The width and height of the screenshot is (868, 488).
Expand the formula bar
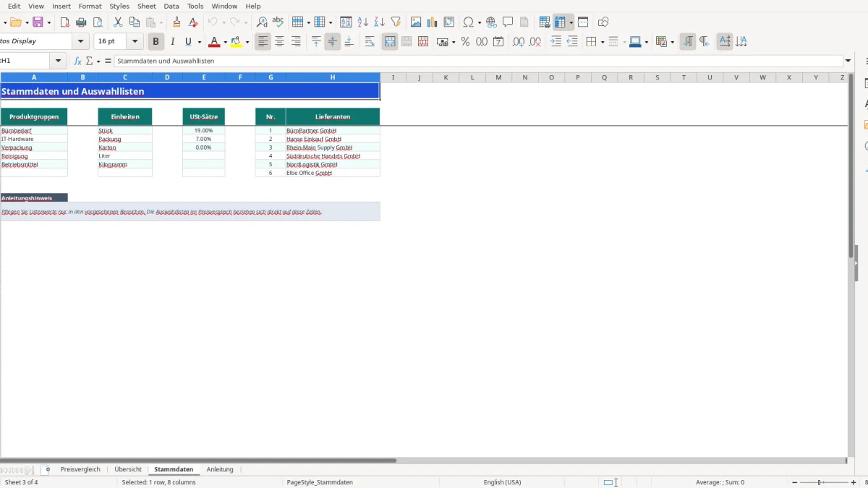(x=848, y=61)
